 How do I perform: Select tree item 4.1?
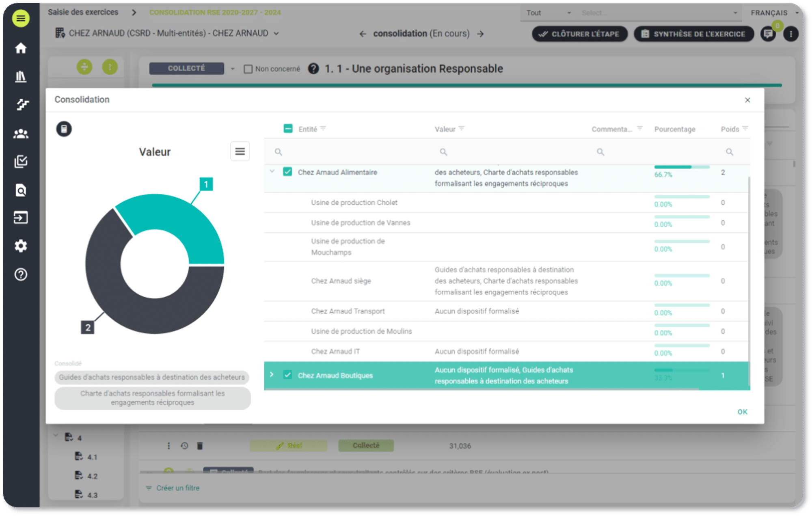coord(86,457)
